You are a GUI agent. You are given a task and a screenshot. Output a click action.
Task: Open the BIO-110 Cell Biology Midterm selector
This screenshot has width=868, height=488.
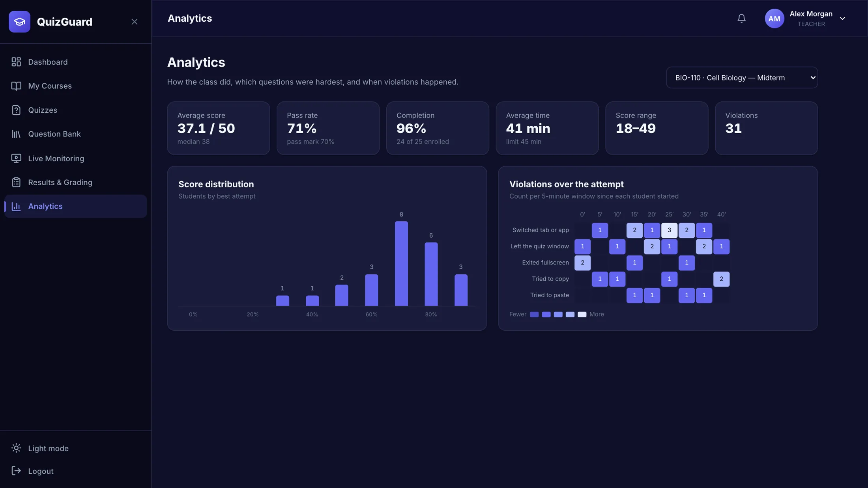[x=742, y=78]
